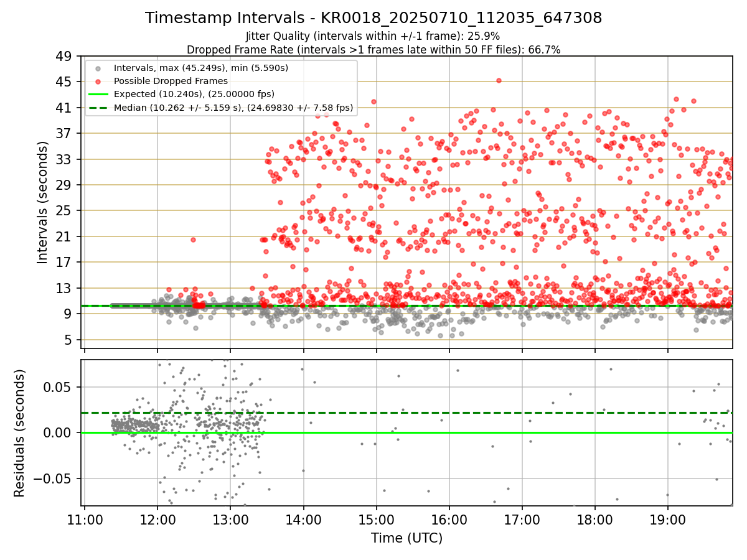Click the 13 tick label on intervals axis
Viewport: 747px width, 560px height.
coord(64,288)
